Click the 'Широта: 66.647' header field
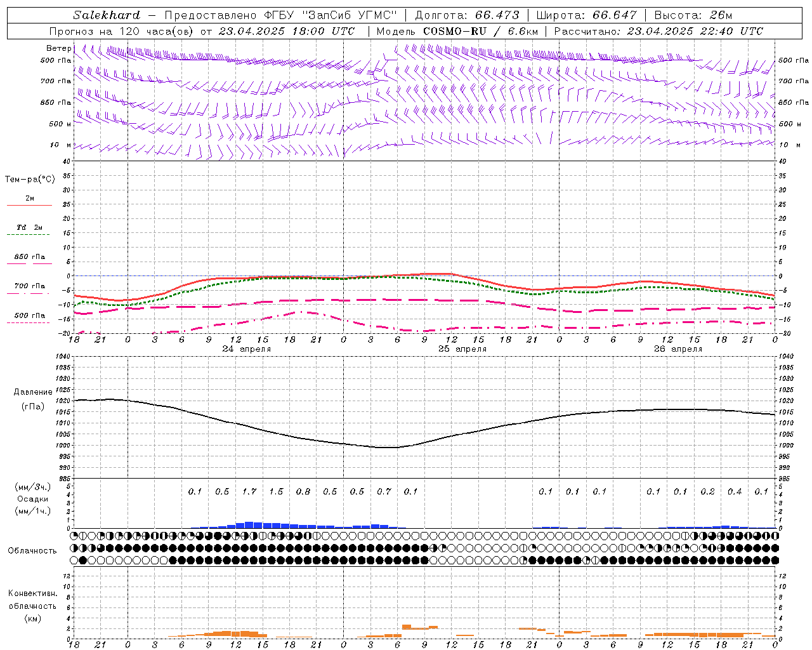Screen dimensions: 812x650 [587, 15]
